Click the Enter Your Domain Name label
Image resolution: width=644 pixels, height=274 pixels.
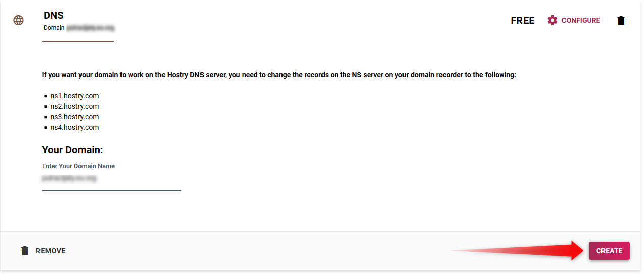[78, 166]
